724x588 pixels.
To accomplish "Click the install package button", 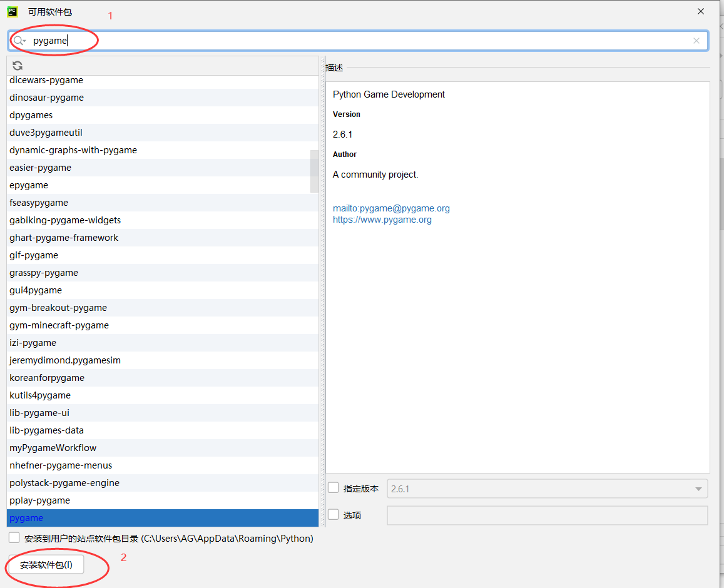I will (46, 565).
